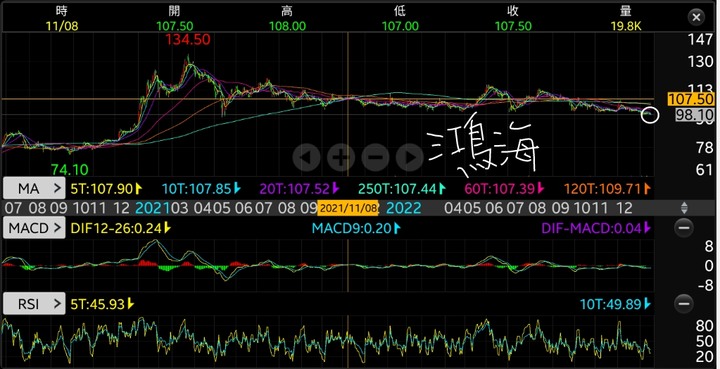This screenshot has width=720, height=369.
Task: Click the 2021 year label on the date axis
Action: [152, 208]
